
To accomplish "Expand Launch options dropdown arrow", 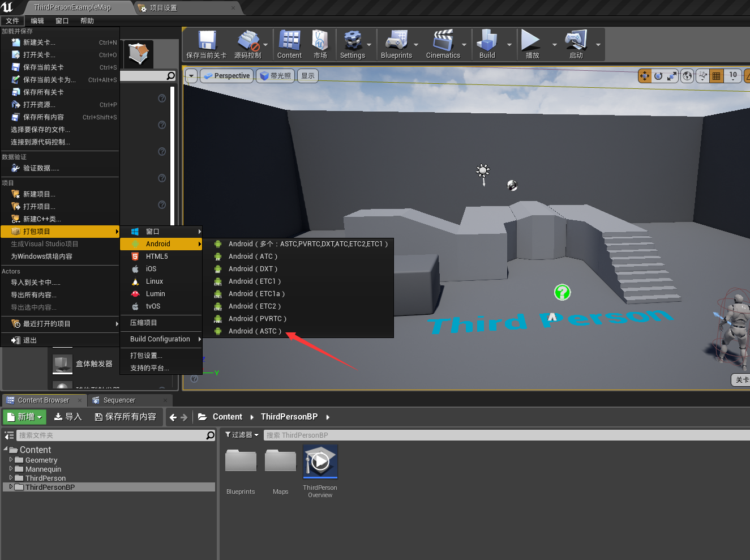I will click(598, 45).
